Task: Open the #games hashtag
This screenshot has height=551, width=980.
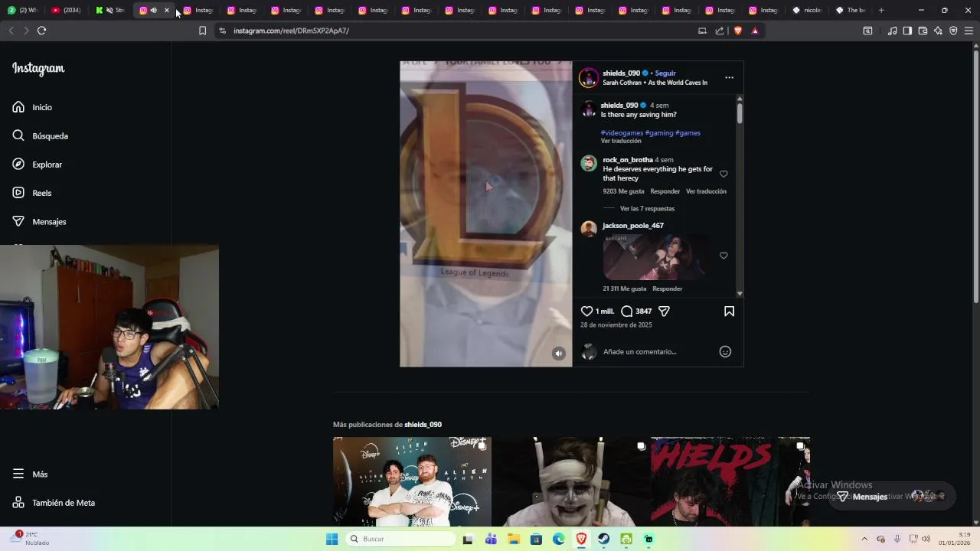Action: click(x=688, y=133)
